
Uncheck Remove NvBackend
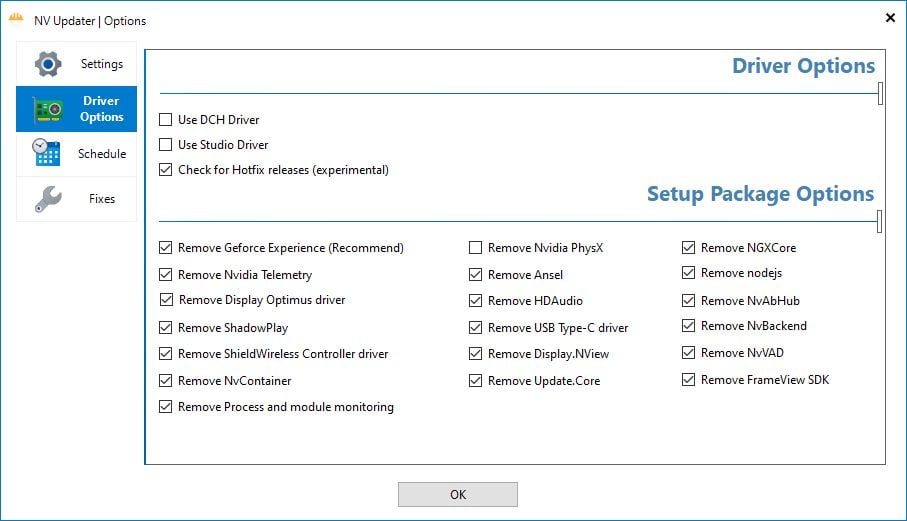pyautogui.click(x=688, y=326)
